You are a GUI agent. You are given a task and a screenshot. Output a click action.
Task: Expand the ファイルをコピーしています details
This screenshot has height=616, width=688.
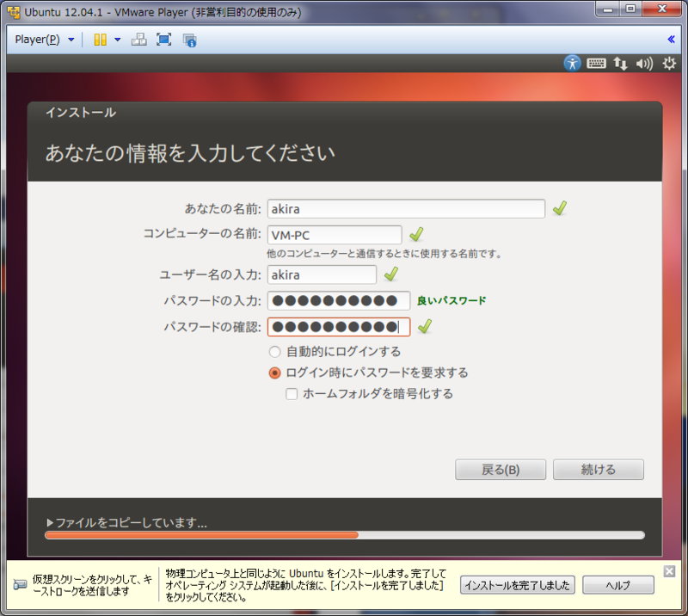(x=50, y=522)
